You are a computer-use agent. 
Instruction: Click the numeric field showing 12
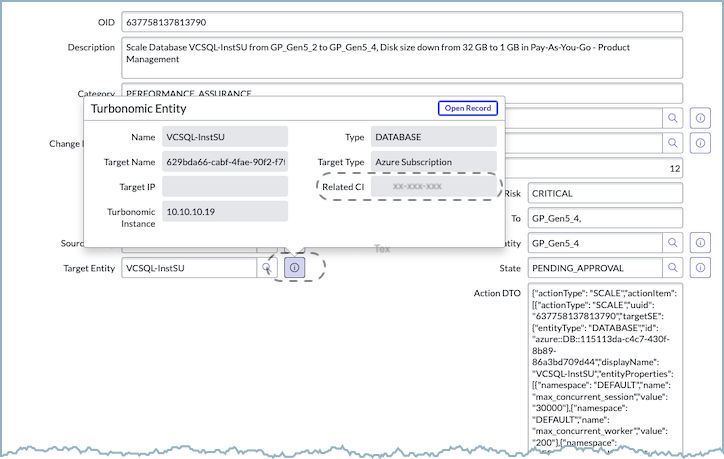(594, 168)
